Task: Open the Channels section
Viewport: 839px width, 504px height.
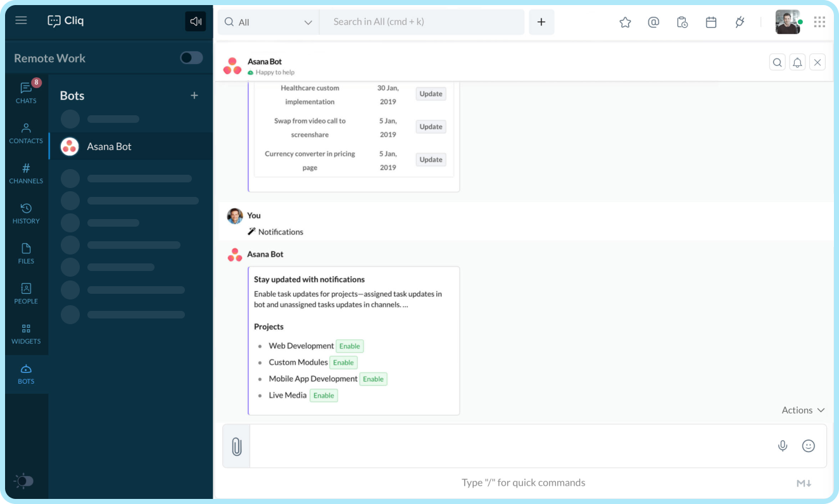Action: [x=26, y=173]
